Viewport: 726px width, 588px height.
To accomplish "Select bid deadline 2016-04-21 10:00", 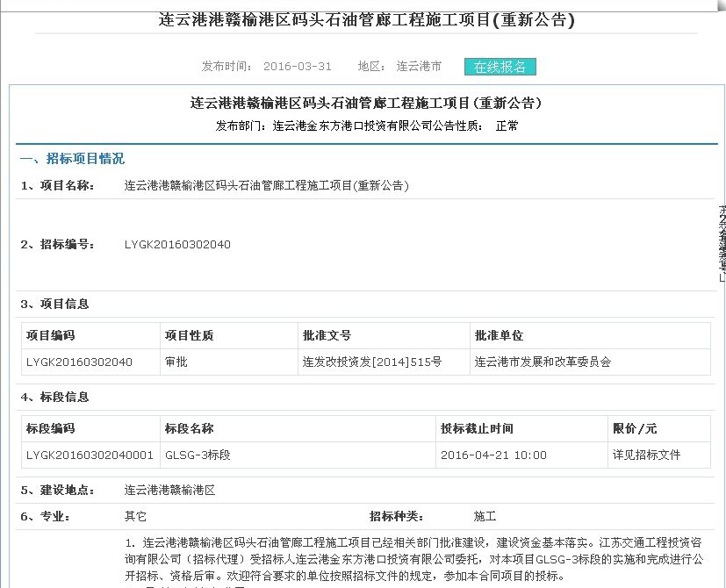I will (x=493, y=455).
